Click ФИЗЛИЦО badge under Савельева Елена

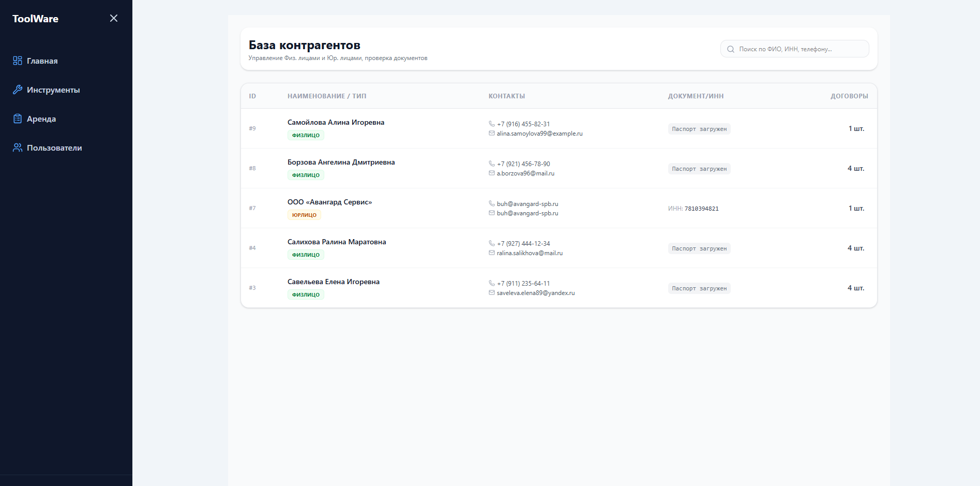click(x=306, y=294)
